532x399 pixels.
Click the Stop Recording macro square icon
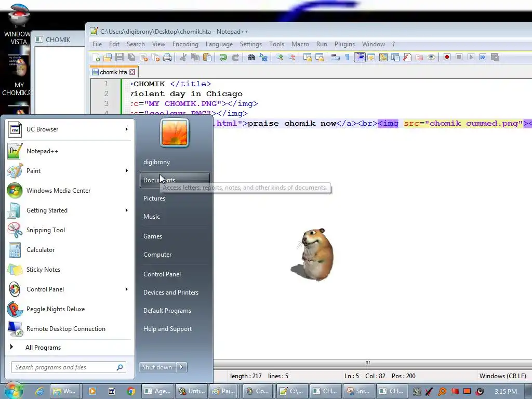459,57
